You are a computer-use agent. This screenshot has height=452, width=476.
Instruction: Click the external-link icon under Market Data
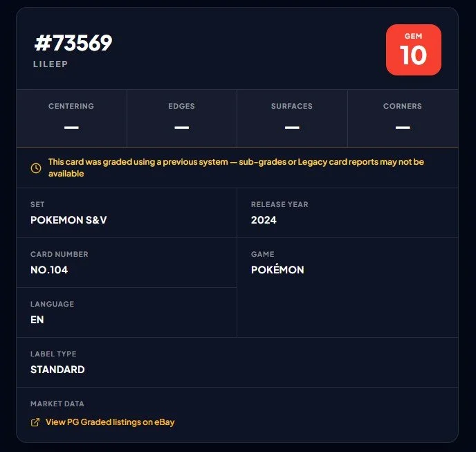tap(35, 422)
